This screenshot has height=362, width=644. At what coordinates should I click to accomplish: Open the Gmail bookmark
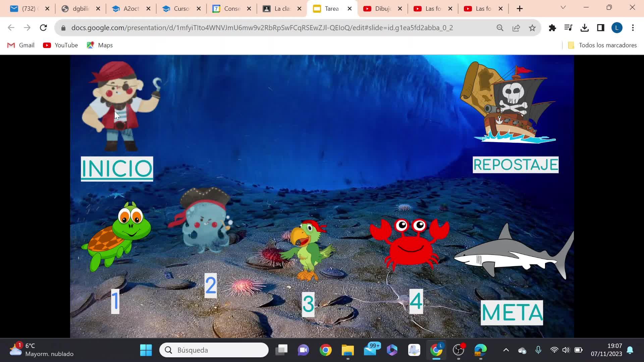point(21,45)
